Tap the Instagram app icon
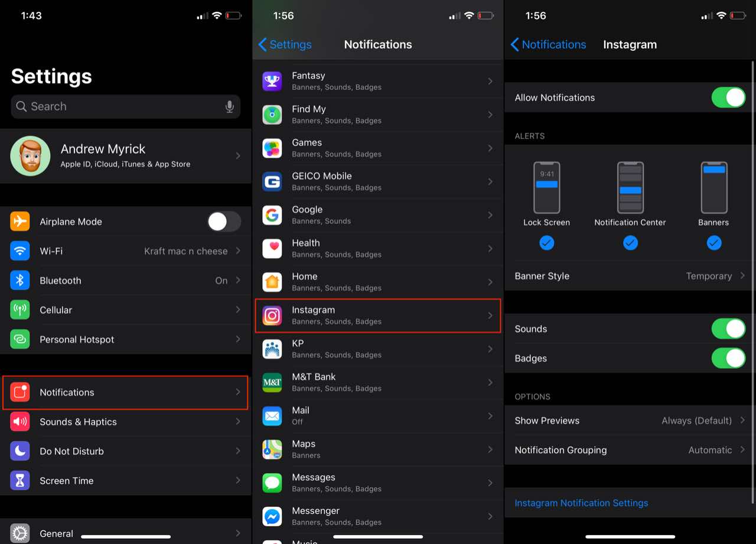This screenshot has width=756, height=544. (272, 315)
